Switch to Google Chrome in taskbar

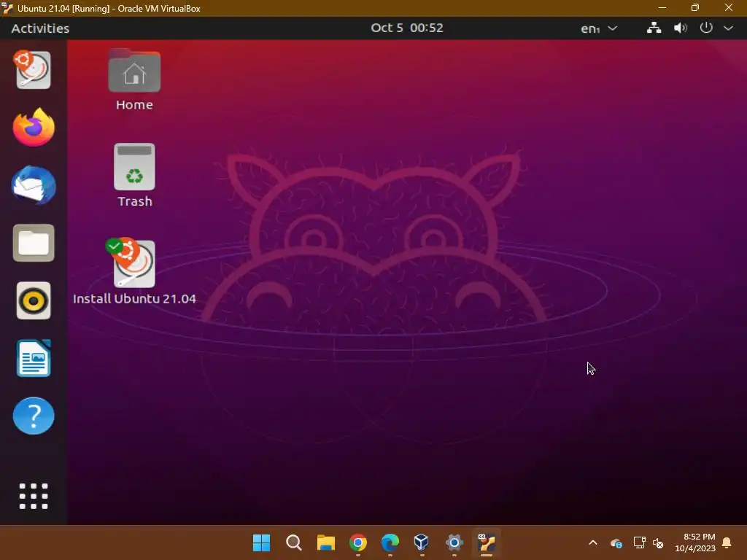click(x=357, y=542)
